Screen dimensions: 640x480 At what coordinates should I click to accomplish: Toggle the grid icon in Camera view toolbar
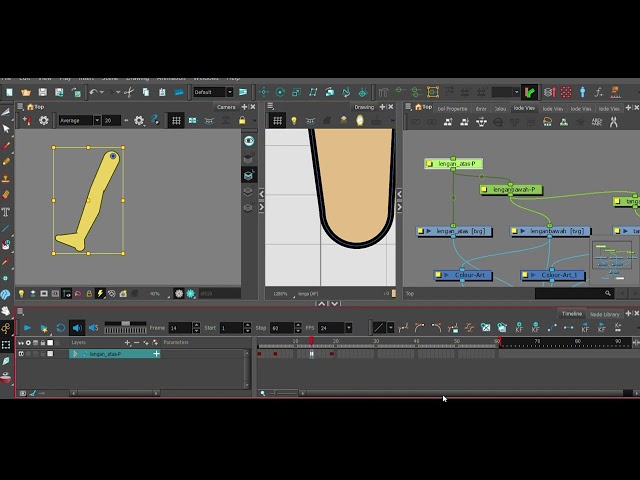tap(176, 121)
